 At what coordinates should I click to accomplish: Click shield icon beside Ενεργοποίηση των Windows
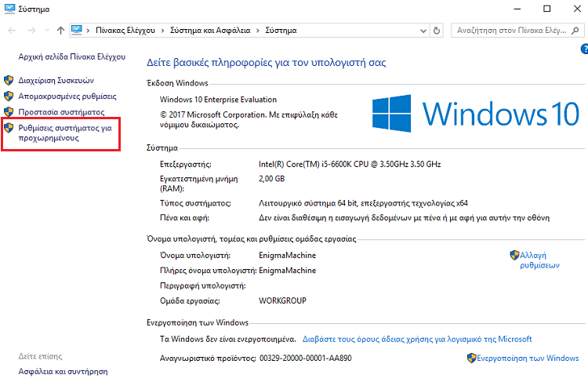[472, 358]
